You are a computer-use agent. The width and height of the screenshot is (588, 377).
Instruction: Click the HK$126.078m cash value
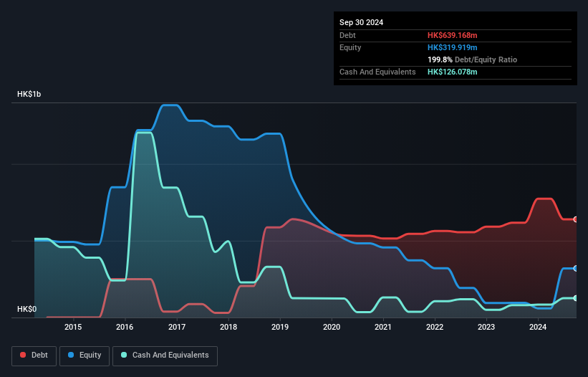tap(452, 72)
